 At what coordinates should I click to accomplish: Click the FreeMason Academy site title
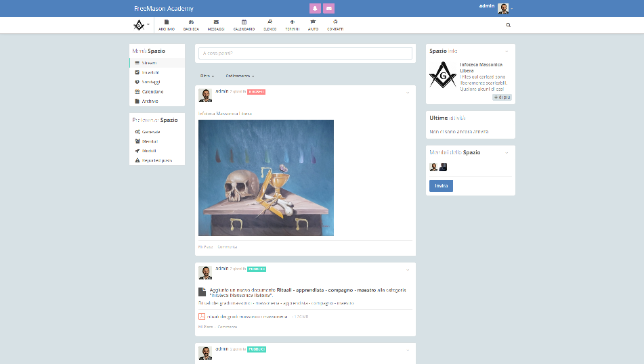click(163, 9)
